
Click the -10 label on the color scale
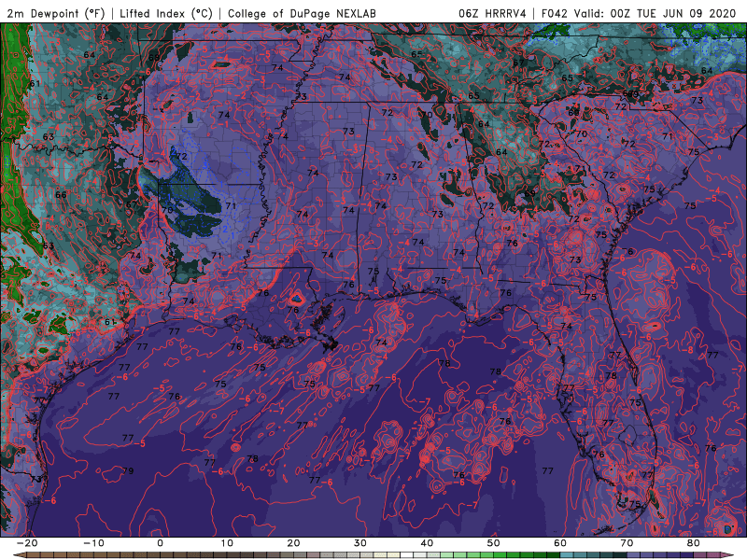93,543
